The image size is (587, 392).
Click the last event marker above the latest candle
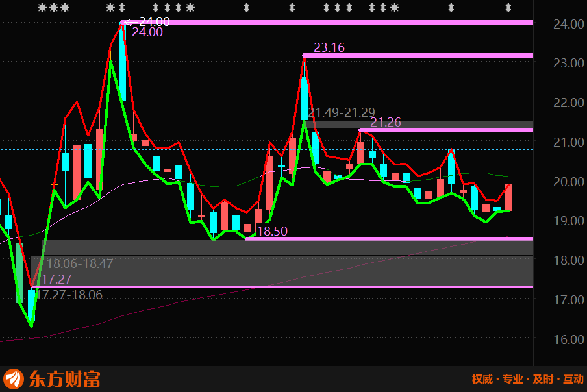point(508,8)
